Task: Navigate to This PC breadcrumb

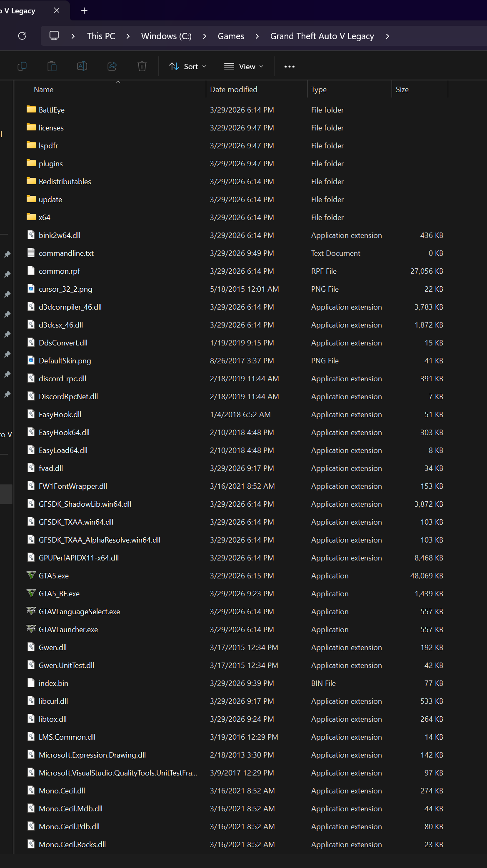Action: [101, 36]
